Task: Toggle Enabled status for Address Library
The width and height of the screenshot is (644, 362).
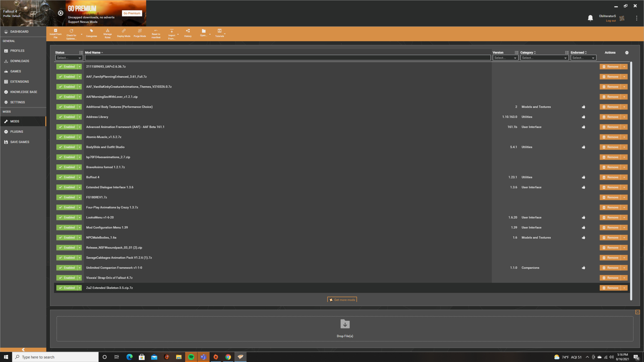Action: pos(67,117)
